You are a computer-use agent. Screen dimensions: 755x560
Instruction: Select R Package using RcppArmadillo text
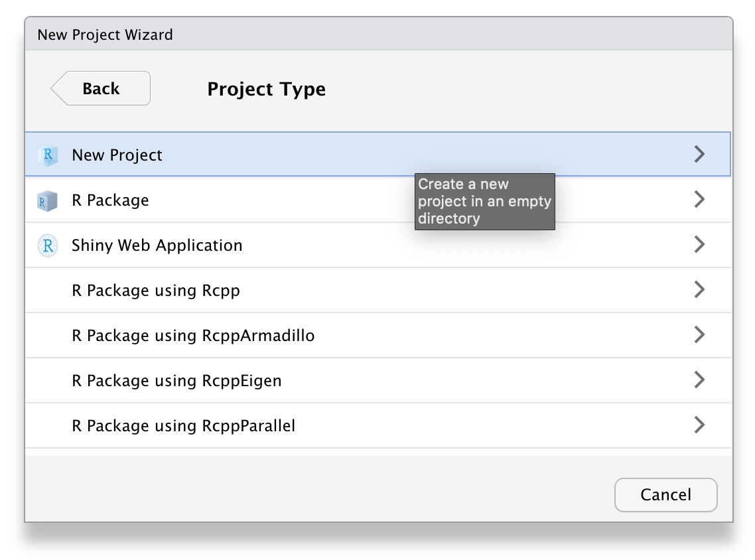pos(193,336)
